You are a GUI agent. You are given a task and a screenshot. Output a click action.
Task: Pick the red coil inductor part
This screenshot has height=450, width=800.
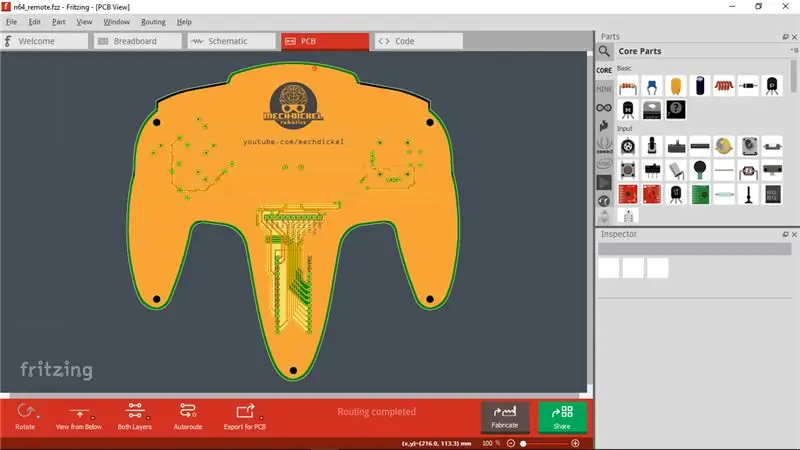point(724,86)
